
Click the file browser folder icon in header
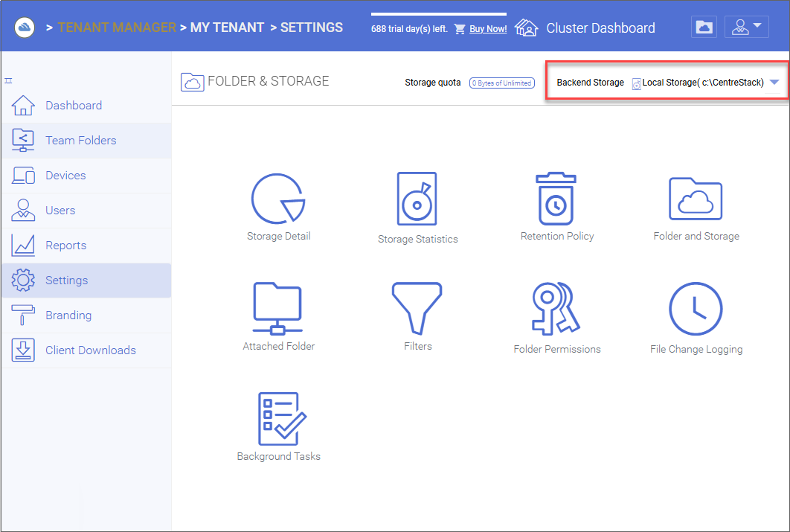704,28
